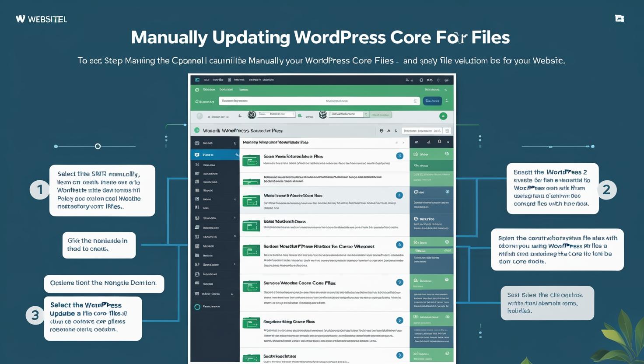Click the right-aligned link in the green menu bar
Screen dimensions: 644x364
pyautogui.click(x=432, y=90)
